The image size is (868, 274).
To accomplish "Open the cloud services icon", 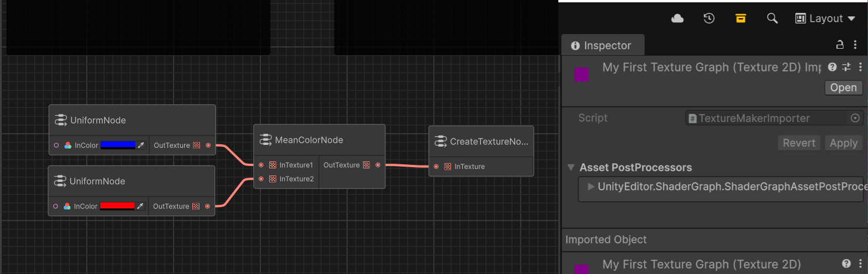I will (677, 18).
